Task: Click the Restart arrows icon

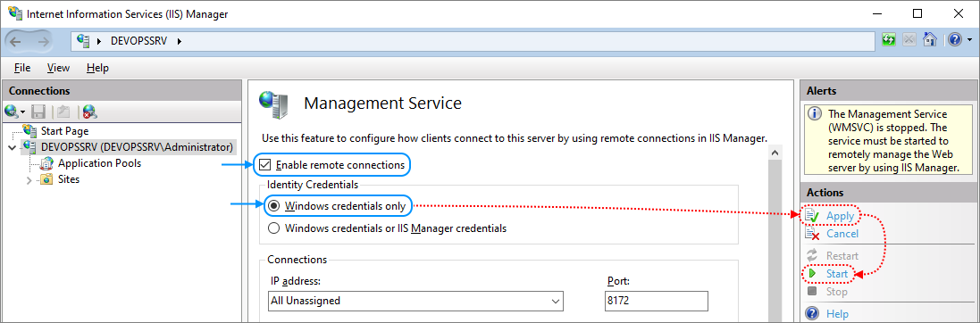Action: pyautogui.click(x=813, y=255)
